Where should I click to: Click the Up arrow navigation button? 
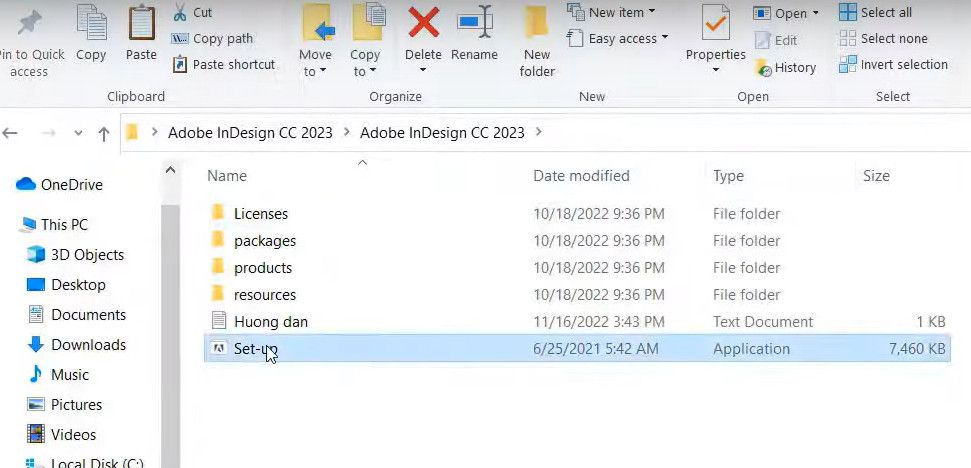(104, 133)
